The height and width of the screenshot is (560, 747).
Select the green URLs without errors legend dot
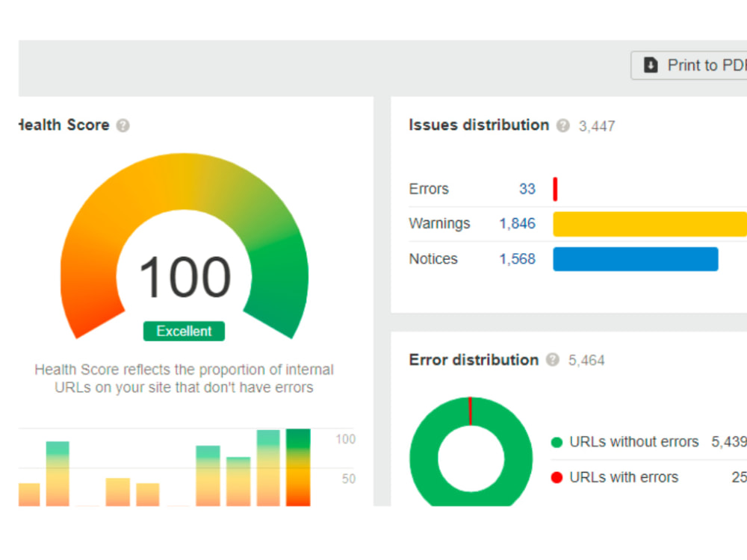pos(557,442)
